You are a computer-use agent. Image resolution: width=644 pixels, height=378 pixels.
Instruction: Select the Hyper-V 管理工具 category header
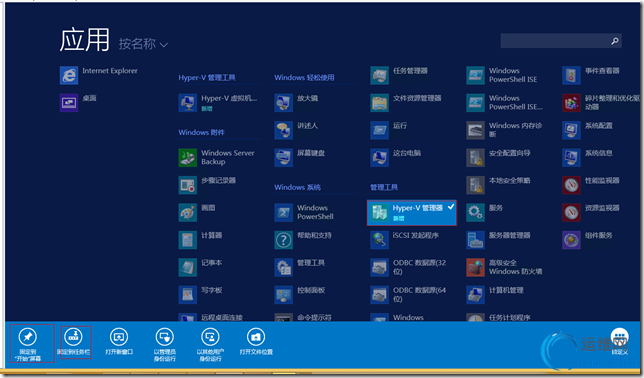tap(207, 78)
